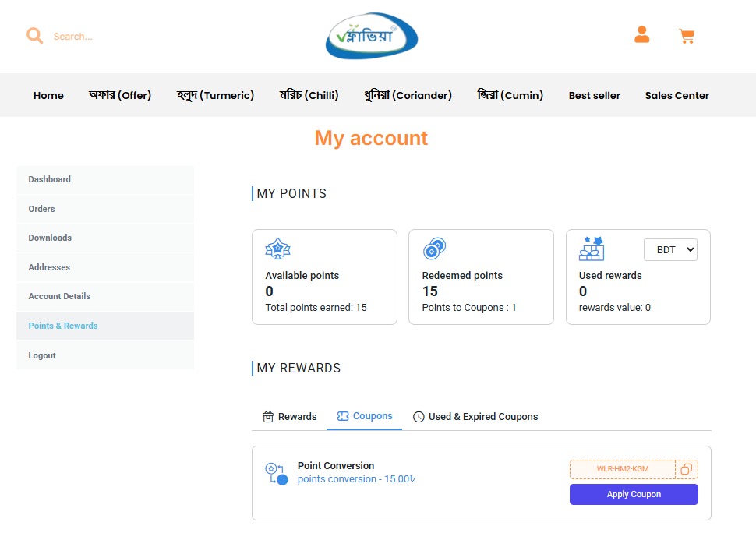Screen dimensions: 756x554
Task: Open Account Details in the sidebar
Action: 59,296
